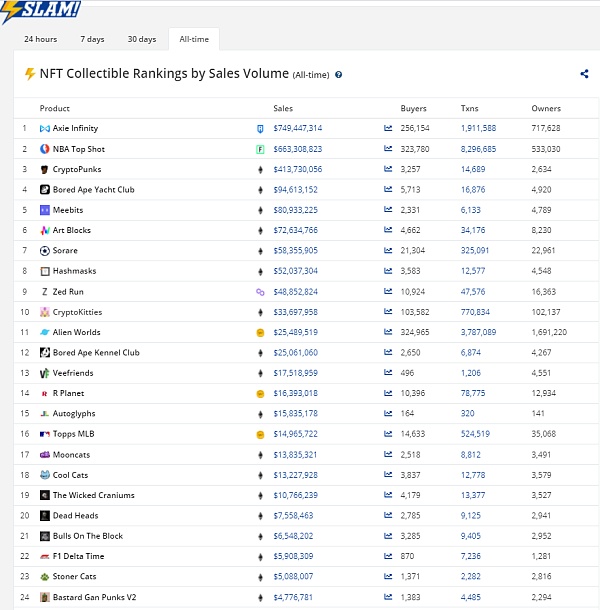Screen dimensions: 600x610
Task: Click Alien Worlds WAX chain icon
Action: pos(260,333)
